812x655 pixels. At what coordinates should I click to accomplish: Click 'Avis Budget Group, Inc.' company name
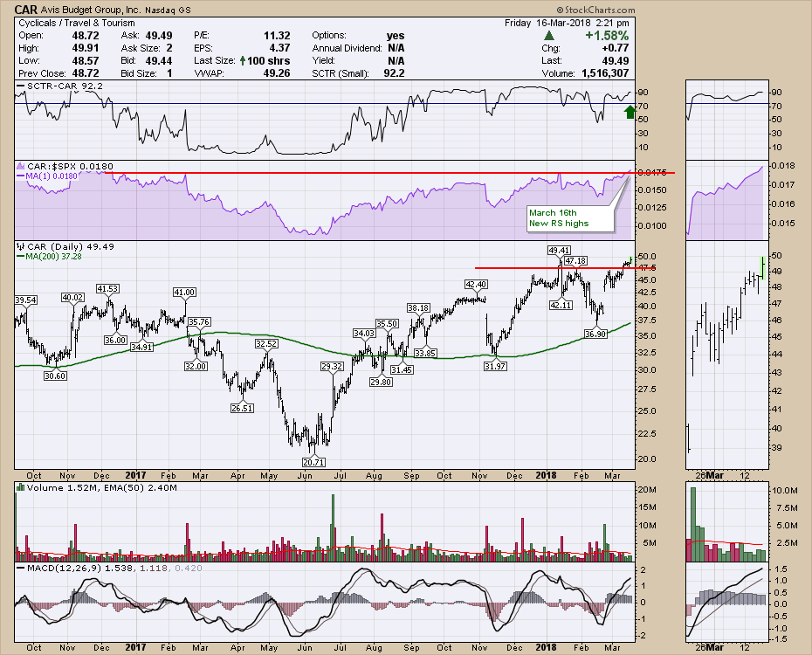tap(91, 10)
